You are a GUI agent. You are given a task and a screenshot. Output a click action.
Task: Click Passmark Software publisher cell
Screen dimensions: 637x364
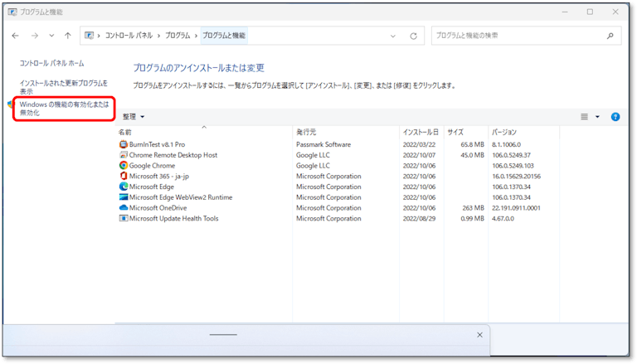pos(323,144)
